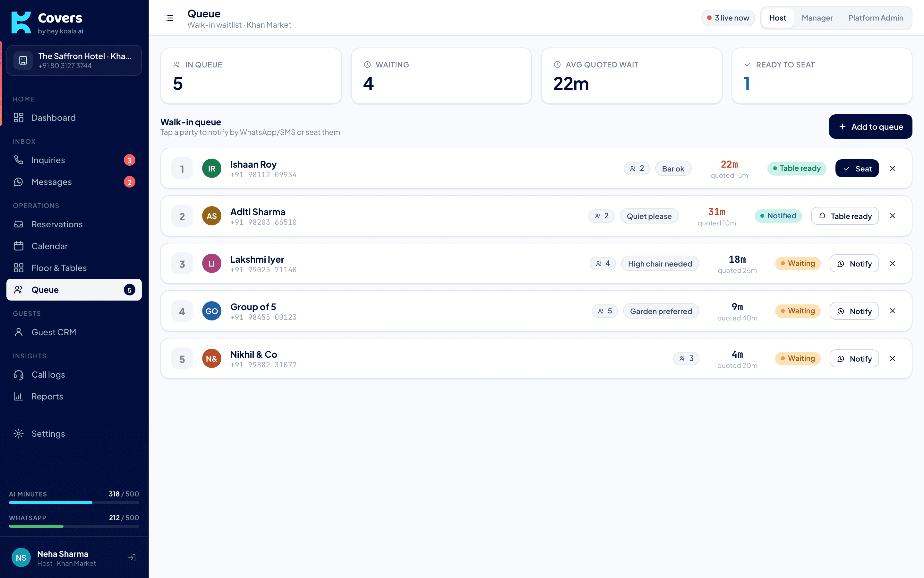The width and height of the screenshot is (924, 578).
Task: Click the Inquiries badge showing 3
Action: tap(129, 160)
